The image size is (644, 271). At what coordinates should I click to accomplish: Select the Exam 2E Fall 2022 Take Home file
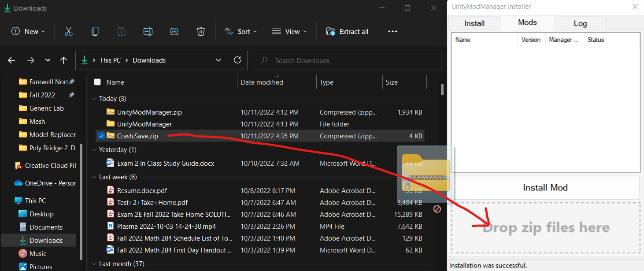point(260,214)
